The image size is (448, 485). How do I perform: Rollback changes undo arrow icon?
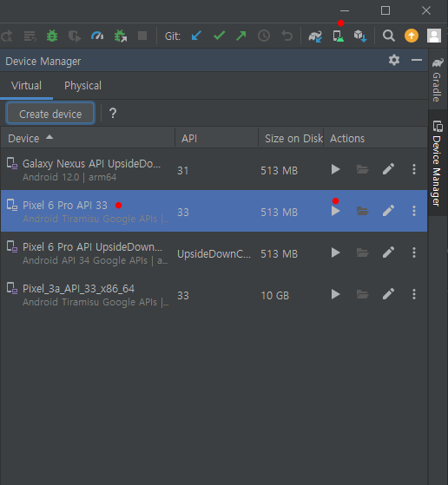coord(287,36)
